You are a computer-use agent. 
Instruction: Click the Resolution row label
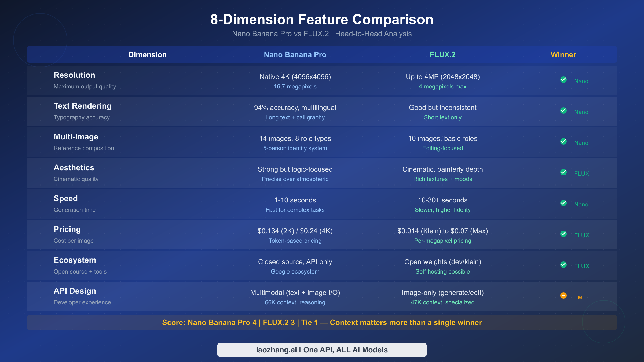click(74, 75)
